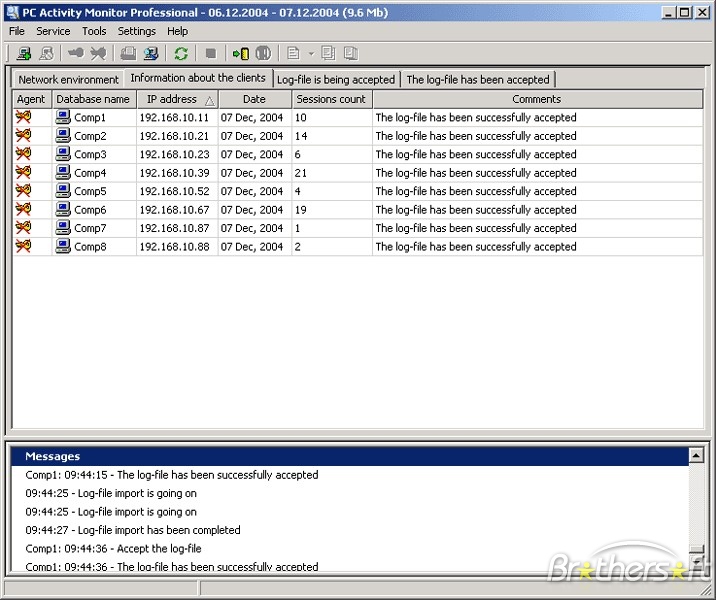Select message 'Comp1: 09:44:36 - Accept the log-file'
The image size is (716, 600).
[x=113, y=548]
